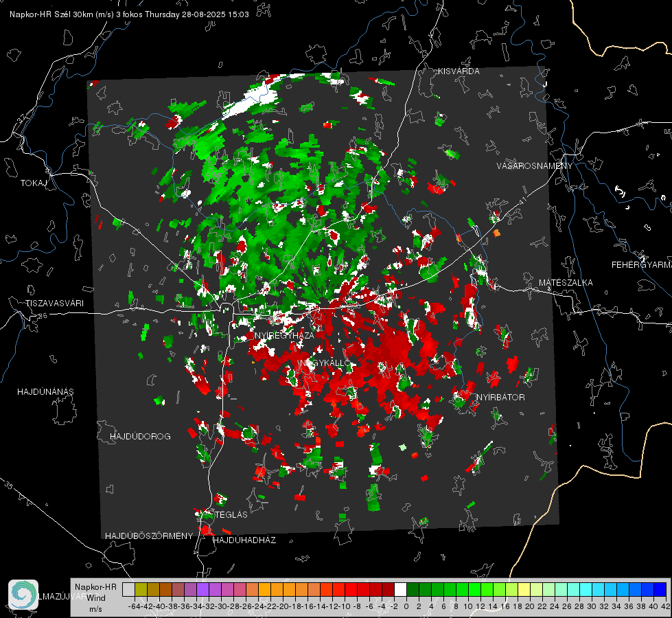Image resolution: width=672 pixels, height=618 pixels.
Task: Click the TOKAJ town label
Action: (x=34, y=183)
